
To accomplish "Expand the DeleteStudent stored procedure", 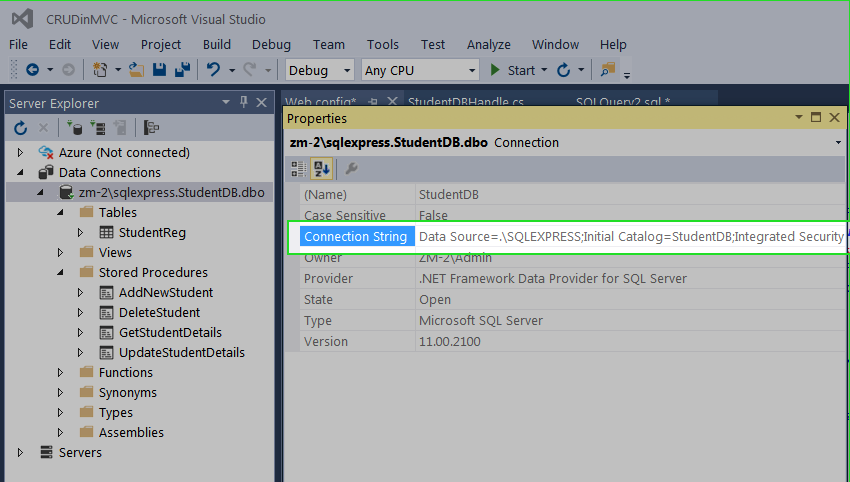I will point(81,313).
